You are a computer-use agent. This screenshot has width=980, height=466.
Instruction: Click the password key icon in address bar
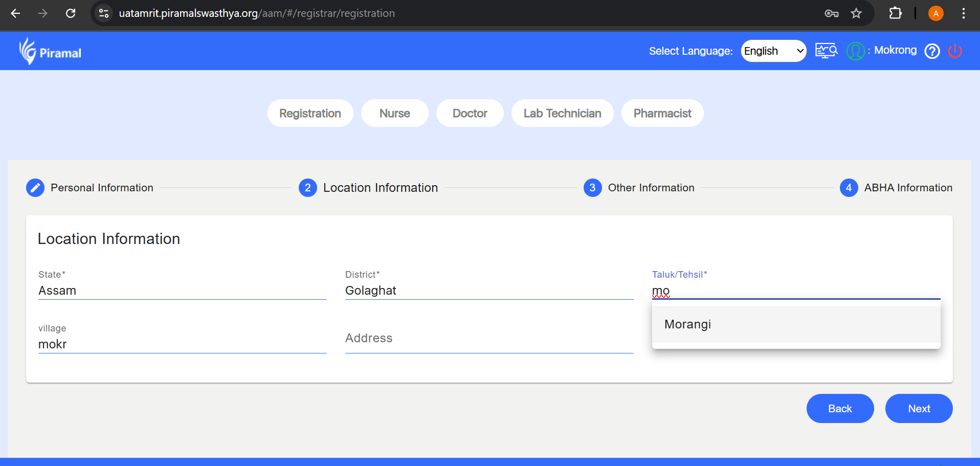tap(831, 13)
